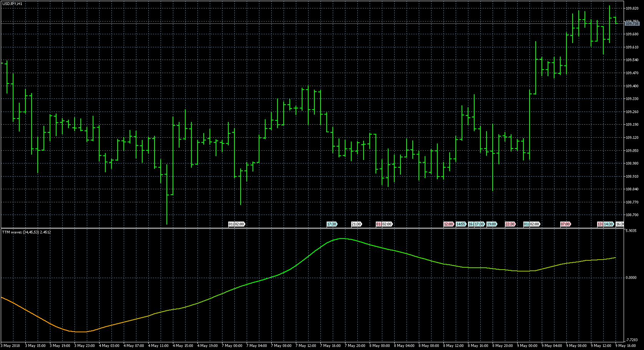Click the 07:00 pink event marker
The width and height of the screenshot is (644, 350).
tap(565, 224)
